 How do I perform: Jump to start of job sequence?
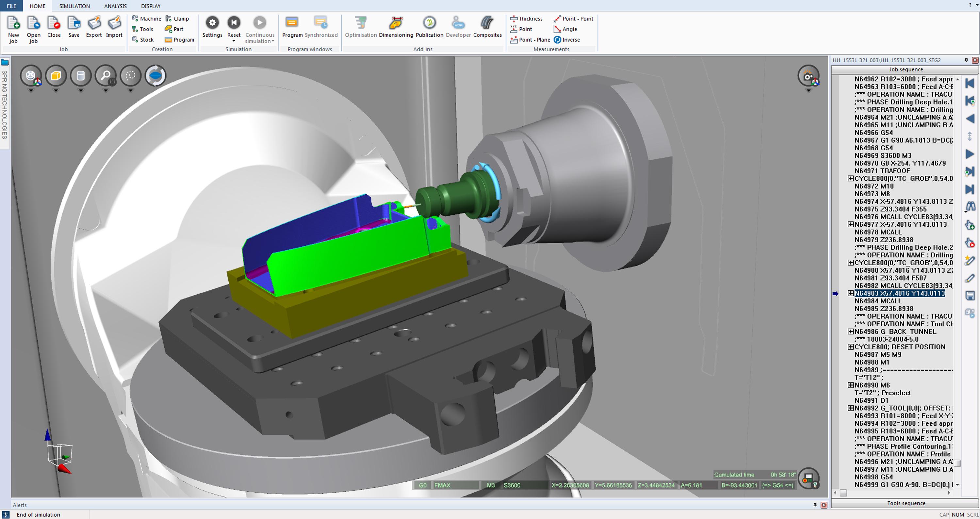tap(970, 83)
